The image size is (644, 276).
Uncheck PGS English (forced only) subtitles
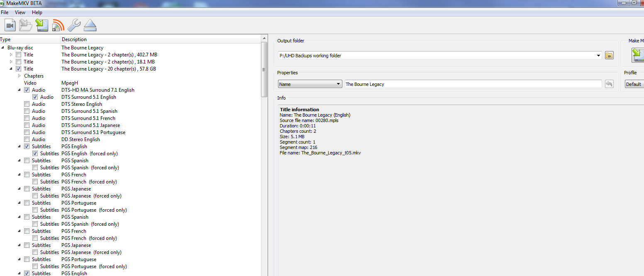tap(35, 154)
